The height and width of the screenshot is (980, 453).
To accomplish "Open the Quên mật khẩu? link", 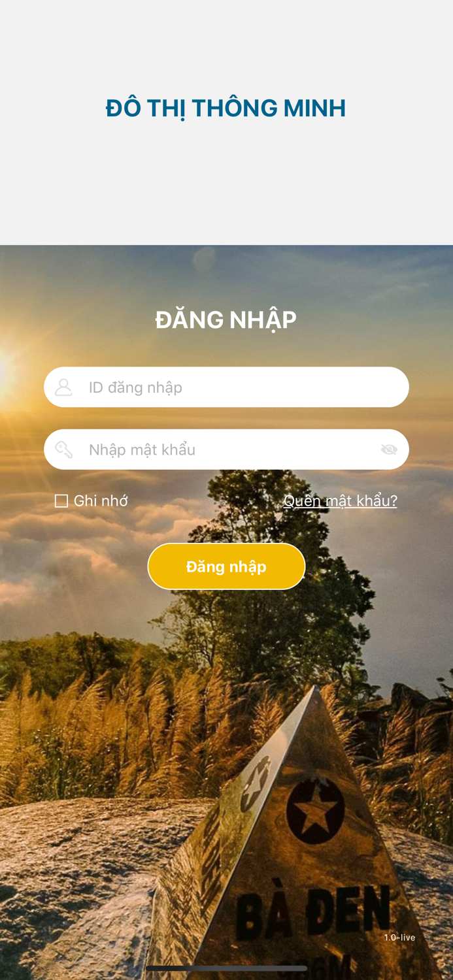I will tap(340, 501).
